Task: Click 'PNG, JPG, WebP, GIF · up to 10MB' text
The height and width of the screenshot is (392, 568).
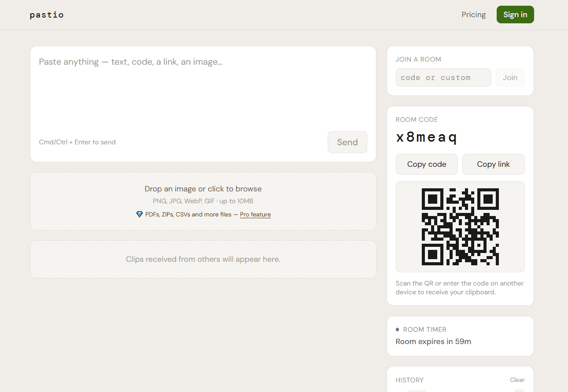Action: [203, 201]
